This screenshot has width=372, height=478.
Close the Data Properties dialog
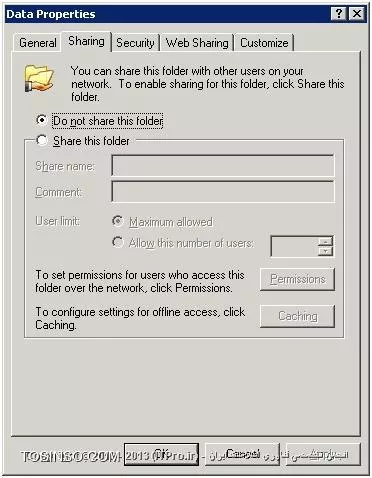point(357,14)
